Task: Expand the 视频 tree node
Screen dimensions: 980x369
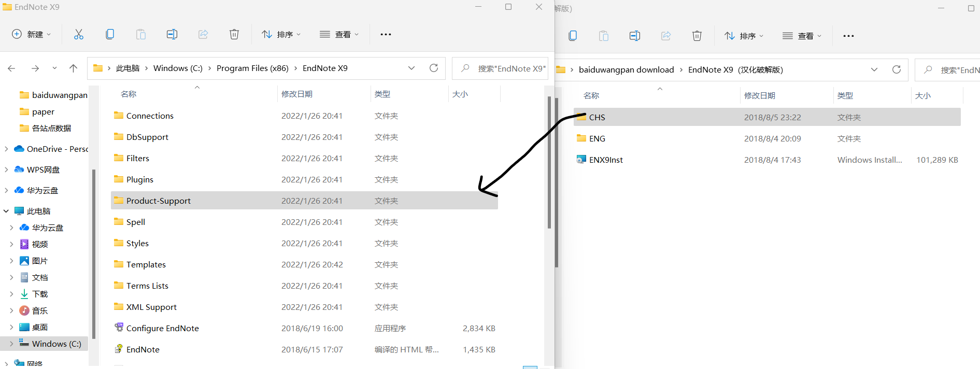Action: [x=11, y=244]
